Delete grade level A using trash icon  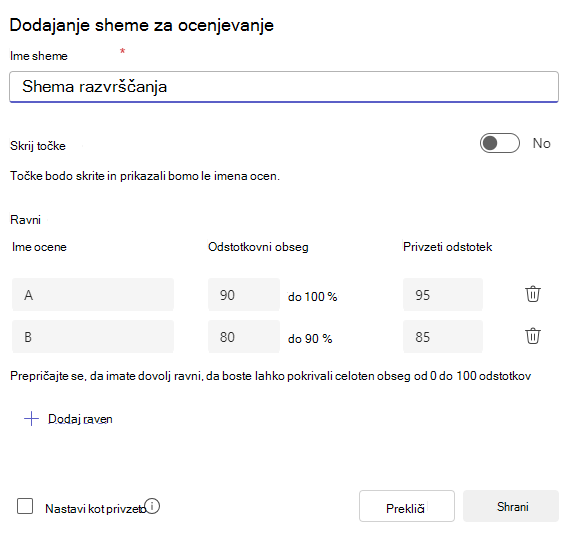pyautogui.click(x=533, y=294)
